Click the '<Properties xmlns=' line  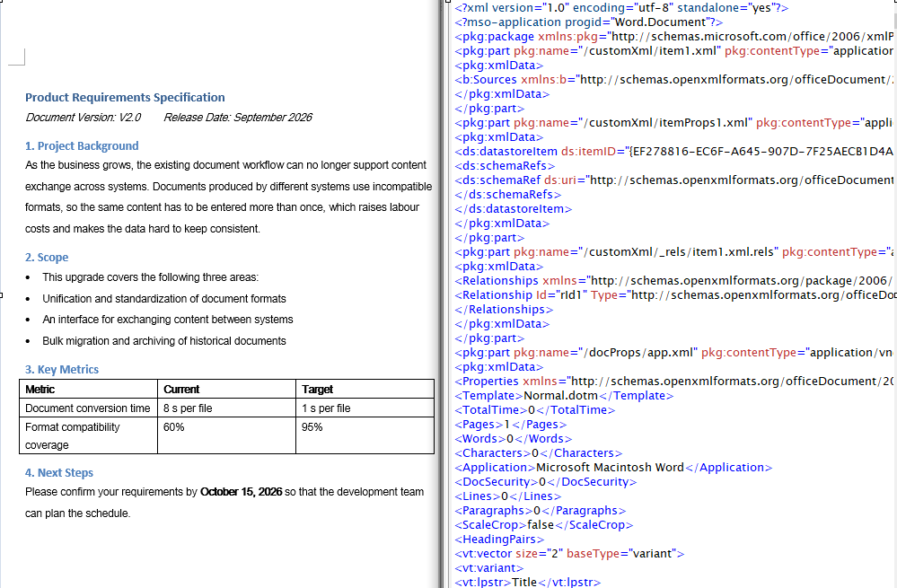point(674,382)
